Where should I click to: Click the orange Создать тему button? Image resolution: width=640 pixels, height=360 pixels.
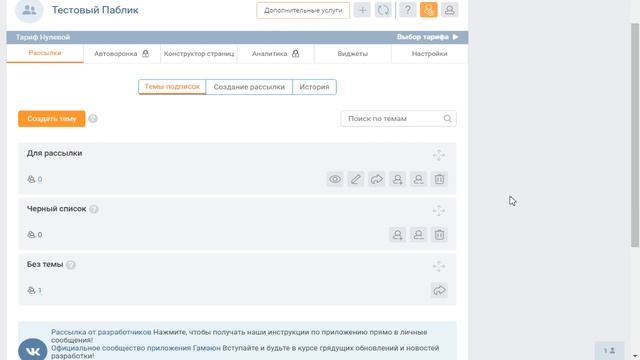point(52,119)
